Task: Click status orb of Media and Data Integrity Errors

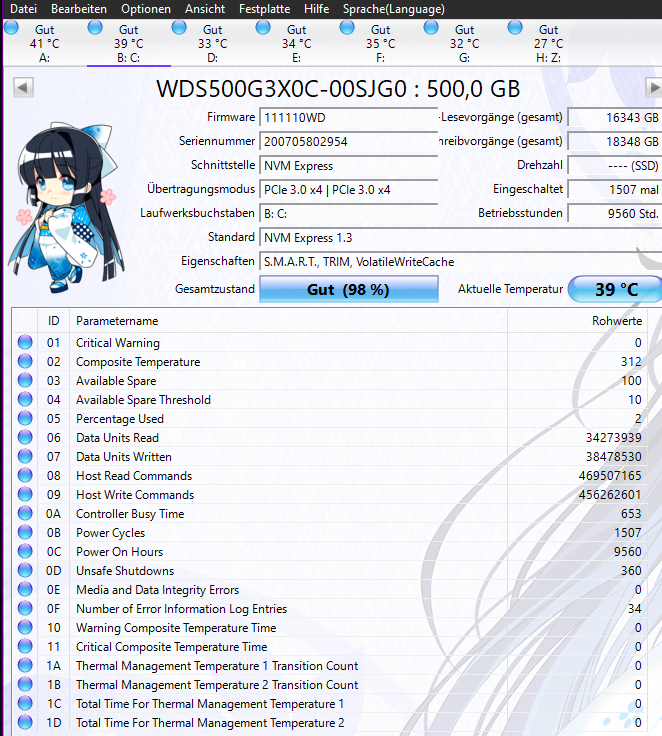Action: [x=25, y=589]
